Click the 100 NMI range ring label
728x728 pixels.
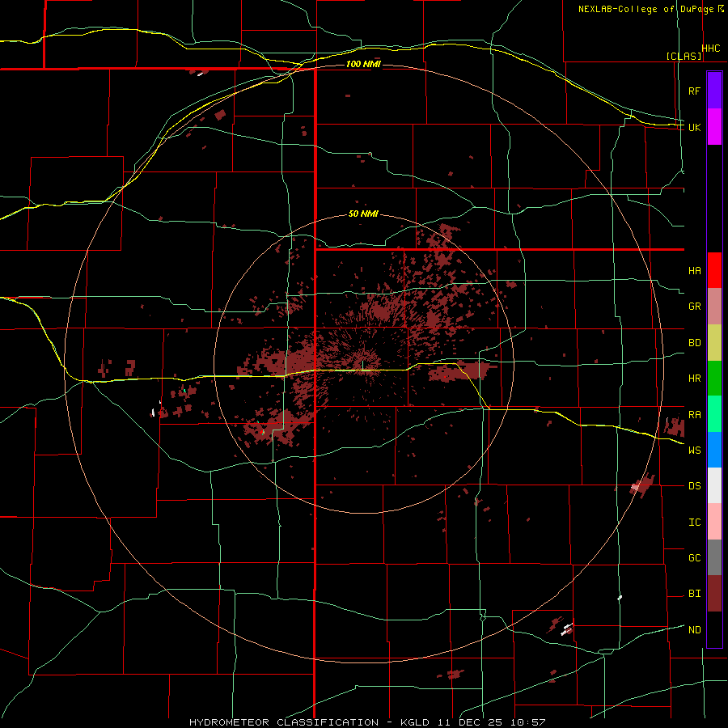click(x=363, y=64)
